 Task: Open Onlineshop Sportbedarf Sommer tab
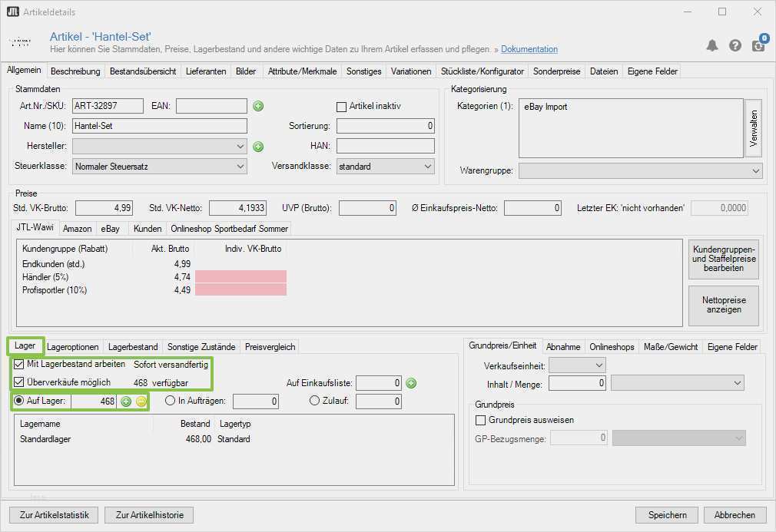229,229
